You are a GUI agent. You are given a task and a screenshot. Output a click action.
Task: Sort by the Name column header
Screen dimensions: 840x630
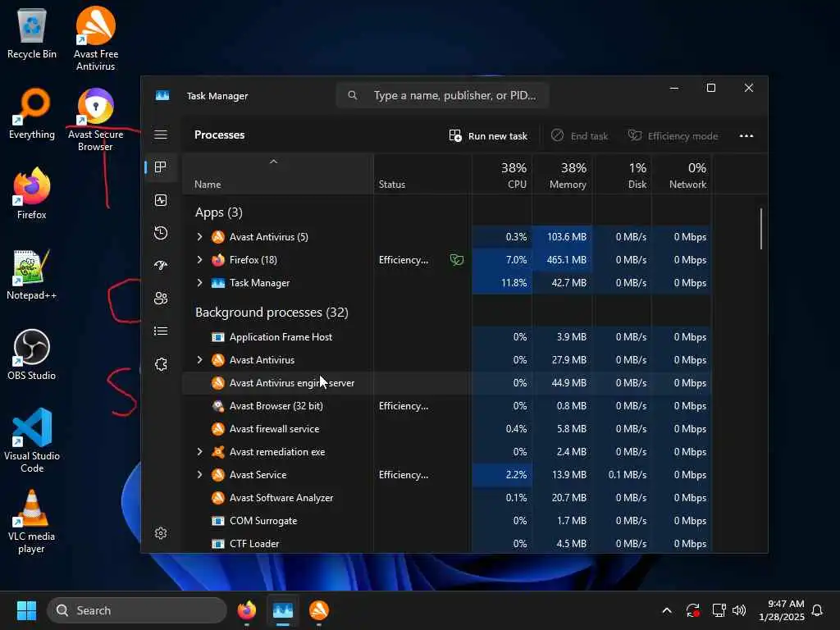tap(278, 175)
